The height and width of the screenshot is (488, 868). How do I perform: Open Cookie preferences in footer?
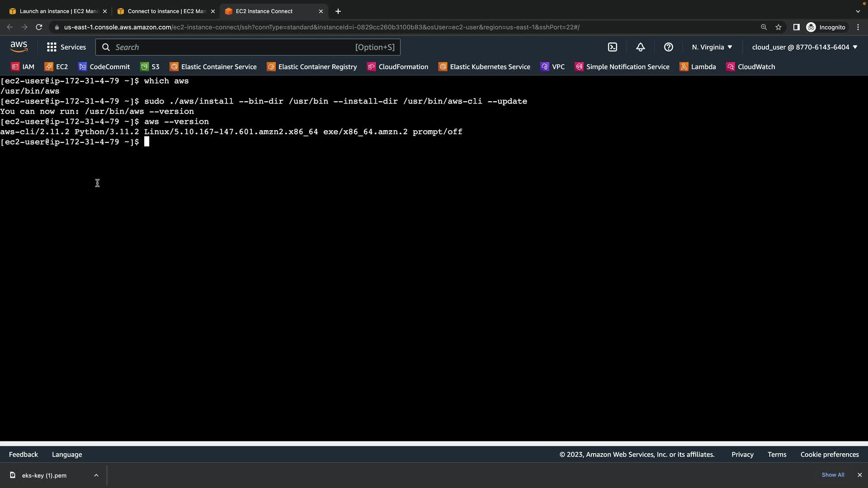click(830, 455)
